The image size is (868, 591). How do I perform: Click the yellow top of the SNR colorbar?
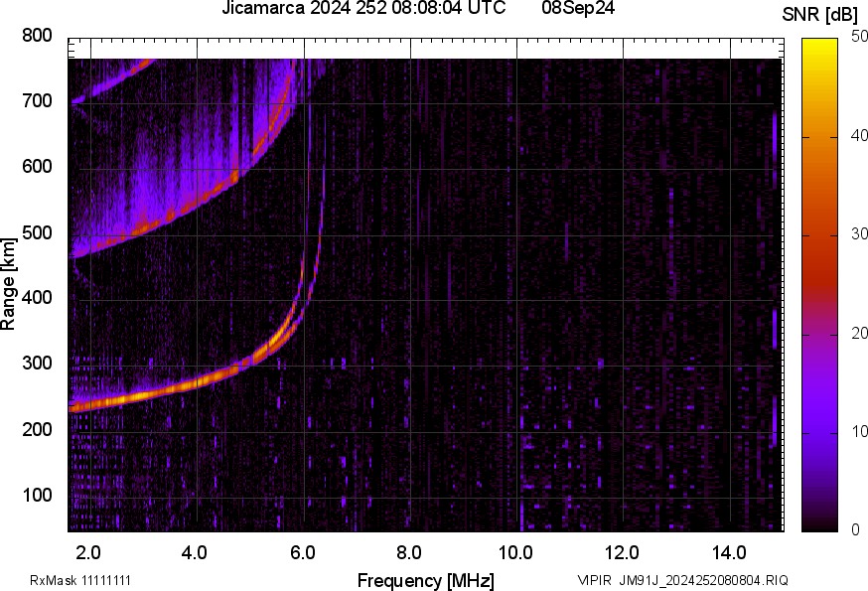pos(819,45)
